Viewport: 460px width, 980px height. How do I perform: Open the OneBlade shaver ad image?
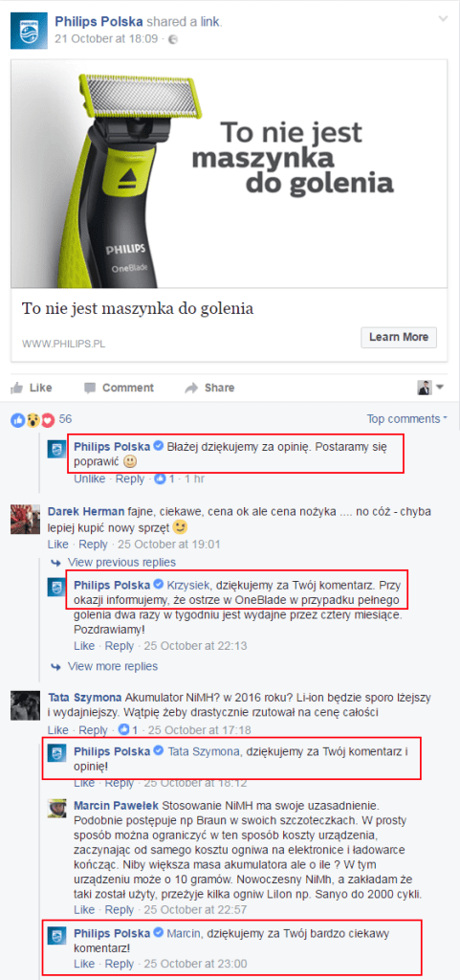pyautogui.click(x=230, y=174)
